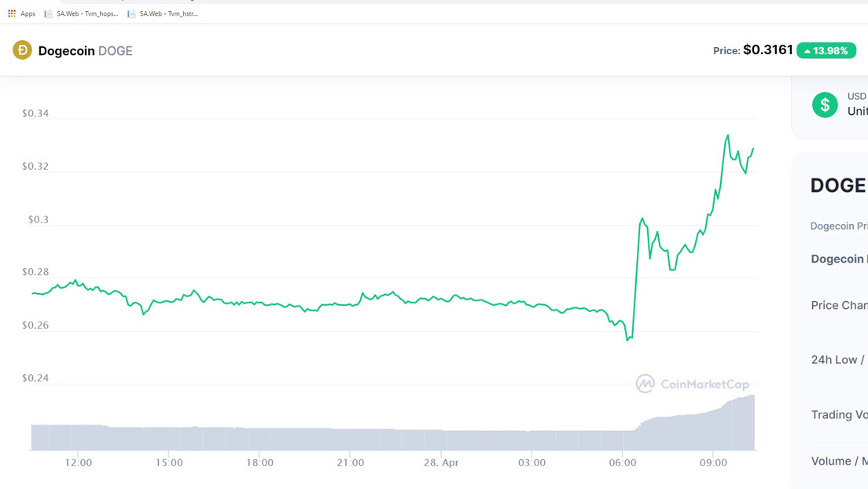Screen dimensions: 868x489
Task: Click the CoinMarketCap watermark logo
Action: 693,384
